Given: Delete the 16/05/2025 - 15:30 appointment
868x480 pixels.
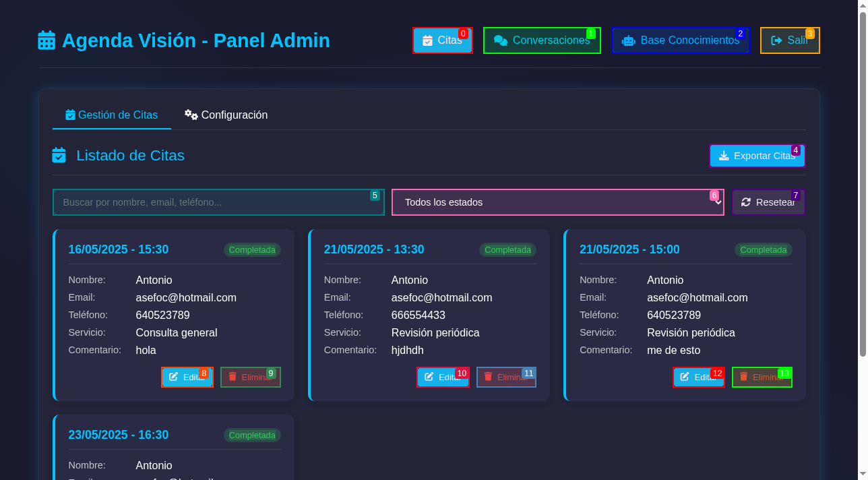Looking at the screenshot, I should (250, 378).
